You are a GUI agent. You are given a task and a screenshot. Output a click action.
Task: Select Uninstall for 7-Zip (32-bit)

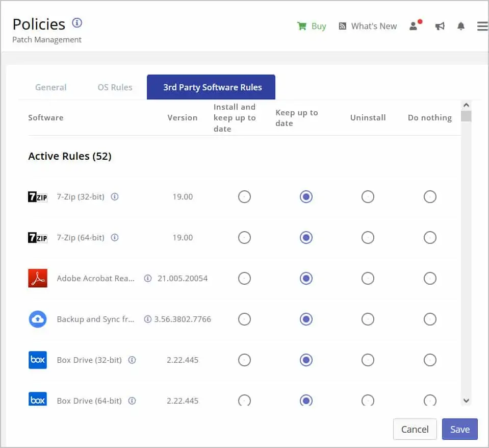[x=368, y=197]
